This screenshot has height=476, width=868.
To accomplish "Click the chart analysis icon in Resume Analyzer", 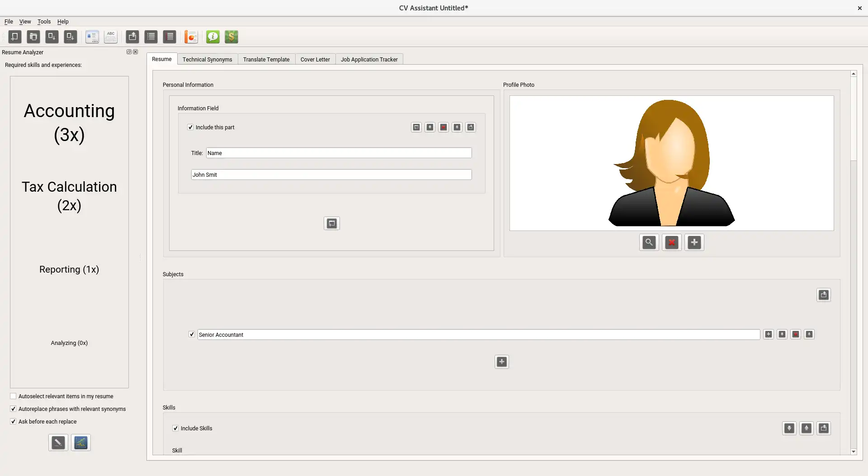I will tap(81, 443).
